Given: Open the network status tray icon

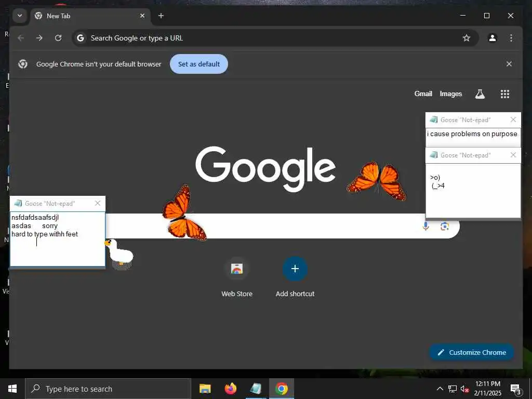Looking at the screenshot, I should (453, 389).
